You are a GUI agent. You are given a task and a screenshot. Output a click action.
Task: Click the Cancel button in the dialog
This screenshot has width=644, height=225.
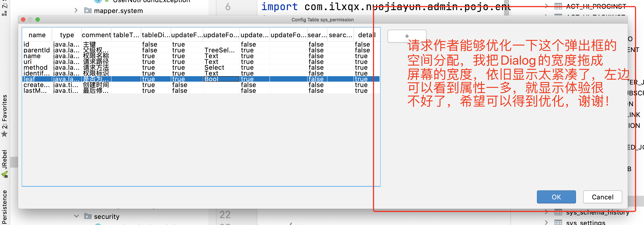click(603, 197)
